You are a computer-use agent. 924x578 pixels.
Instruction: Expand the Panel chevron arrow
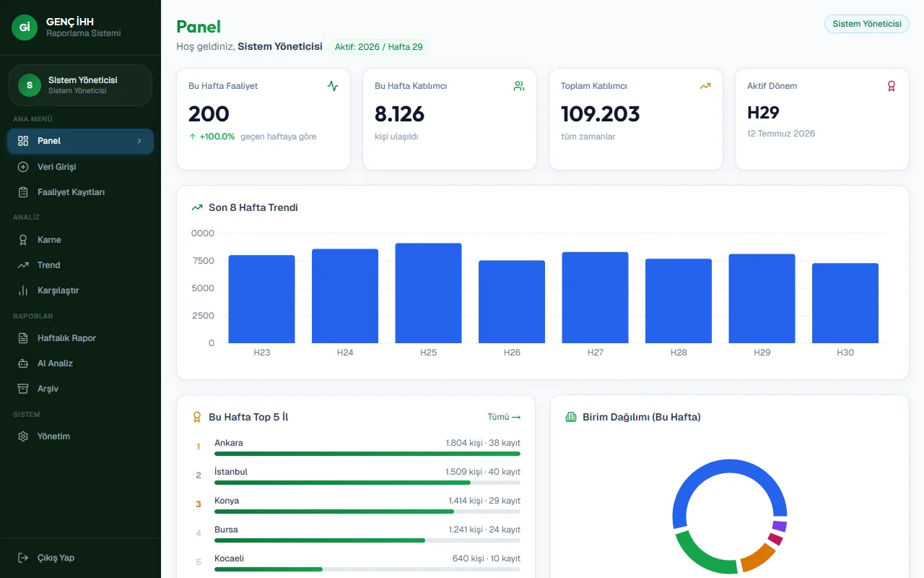[139, 141]
